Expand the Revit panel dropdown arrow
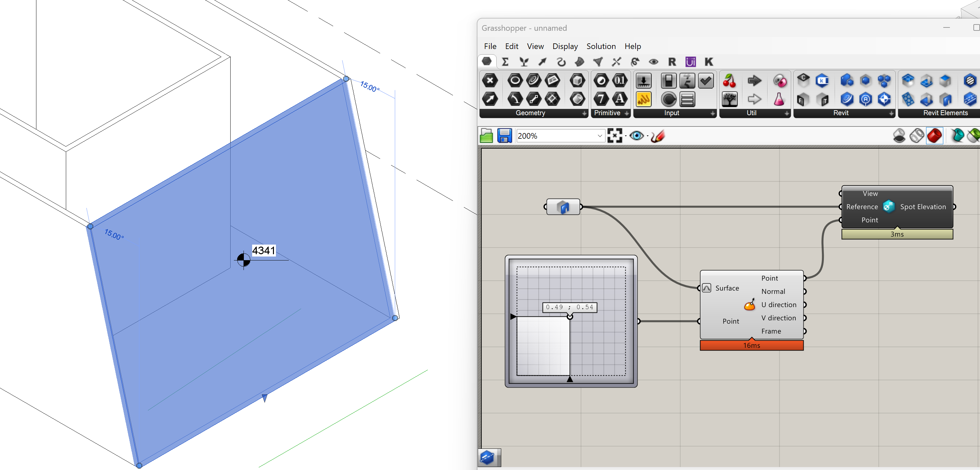 pyautogui.click(x=891, y=113)
